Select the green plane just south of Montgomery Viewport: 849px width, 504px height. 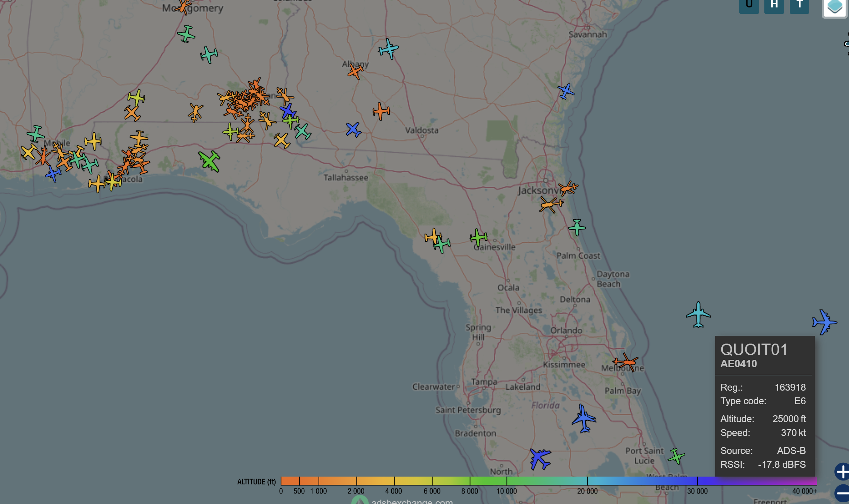click(x=186, y=34)
